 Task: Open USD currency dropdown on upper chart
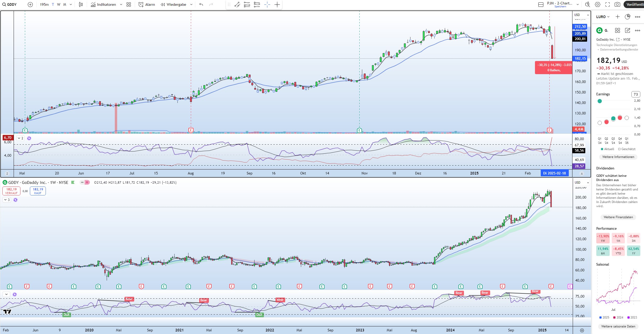pos(581,15)
